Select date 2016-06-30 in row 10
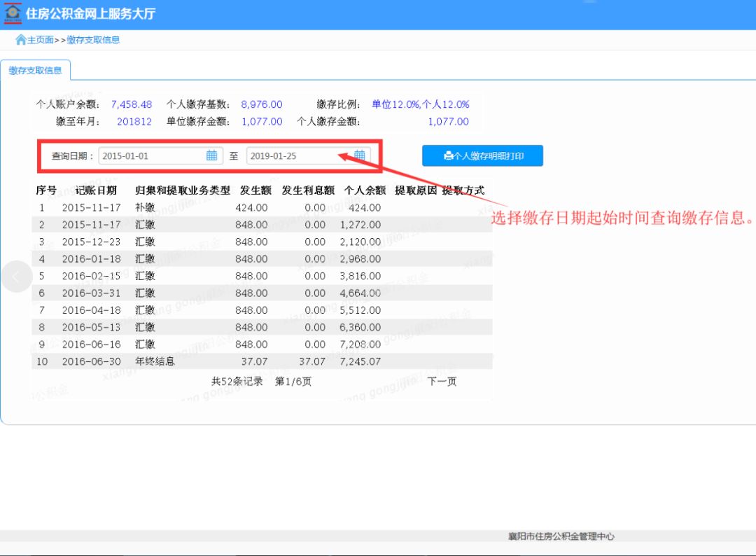756x556 pixels. (92, 361)
